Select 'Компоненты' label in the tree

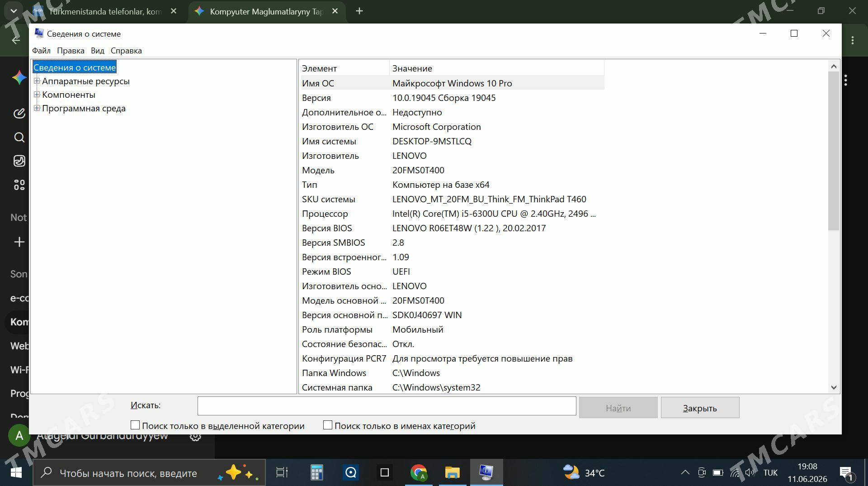69,95
